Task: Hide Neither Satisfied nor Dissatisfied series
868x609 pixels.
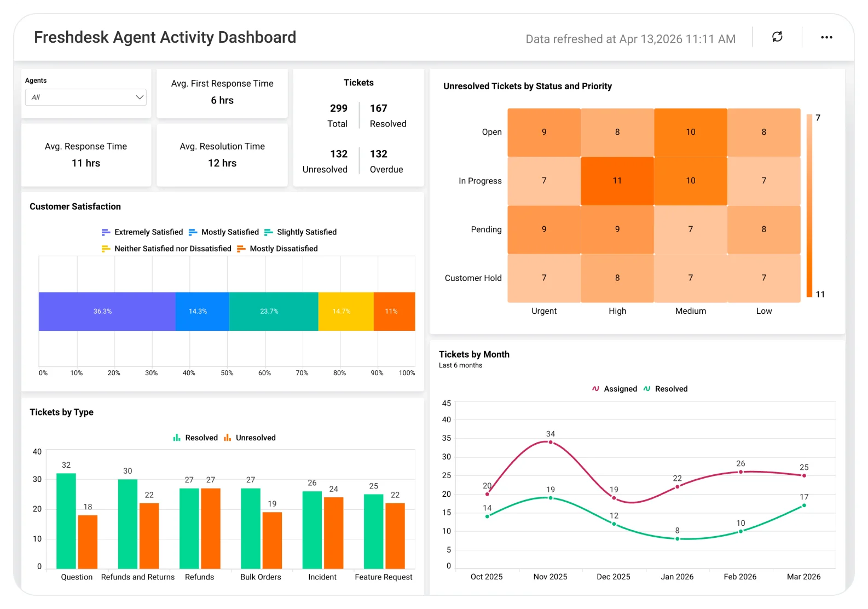Action: tap(166, 249)
